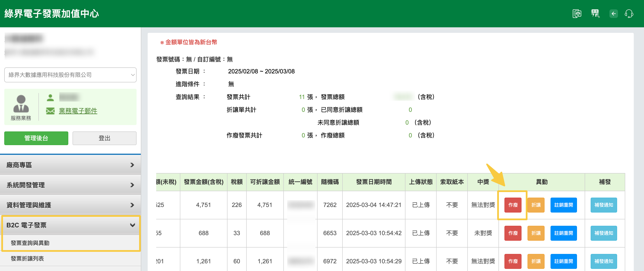Click the 登出 logout button

[x=104, y=138]
